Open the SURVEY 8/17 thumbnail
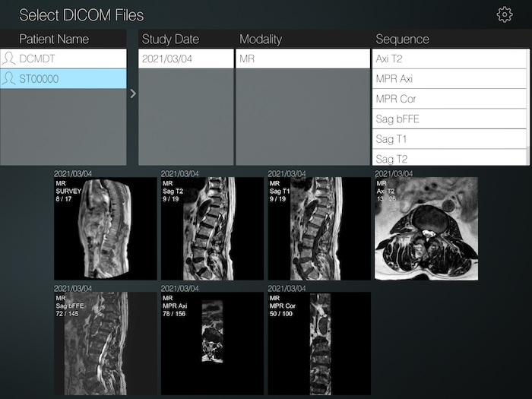532x399 pixels. [106, 228]
